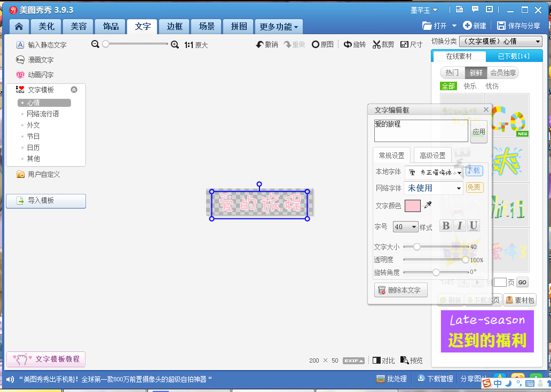Screen dimensions: 551x392
Task: Open 用户自定义 folder
Action: [38, 175]
